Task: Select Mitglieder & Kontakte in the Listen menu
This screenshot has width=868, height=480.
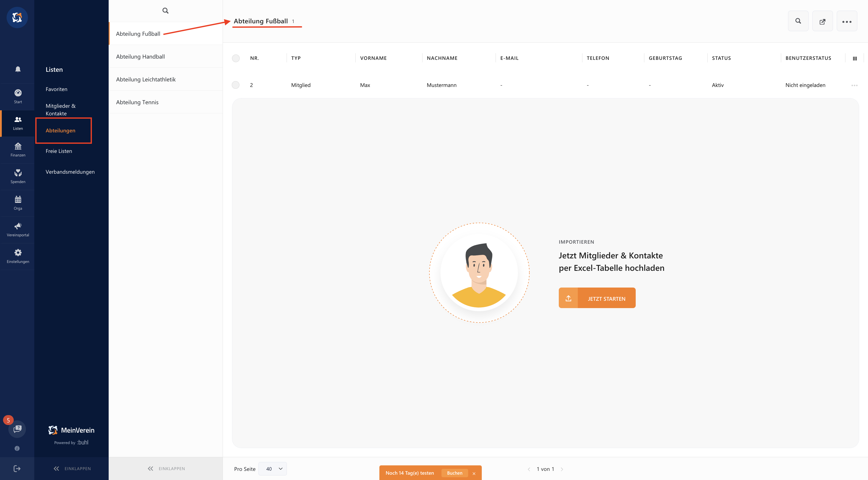Action: [60, 109]
